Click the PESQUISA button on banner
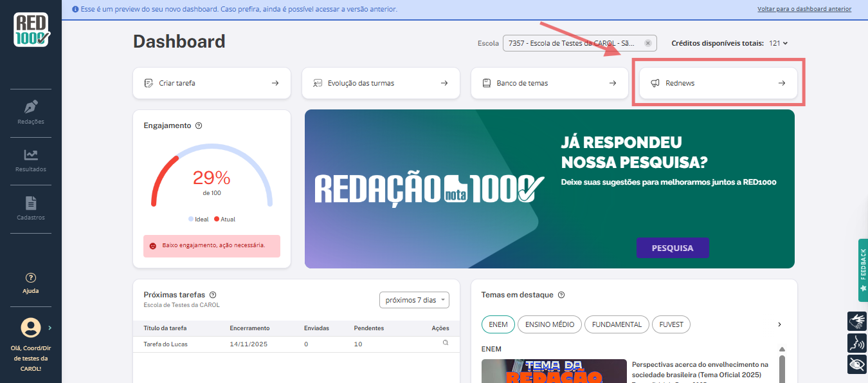 pos(673,248)
